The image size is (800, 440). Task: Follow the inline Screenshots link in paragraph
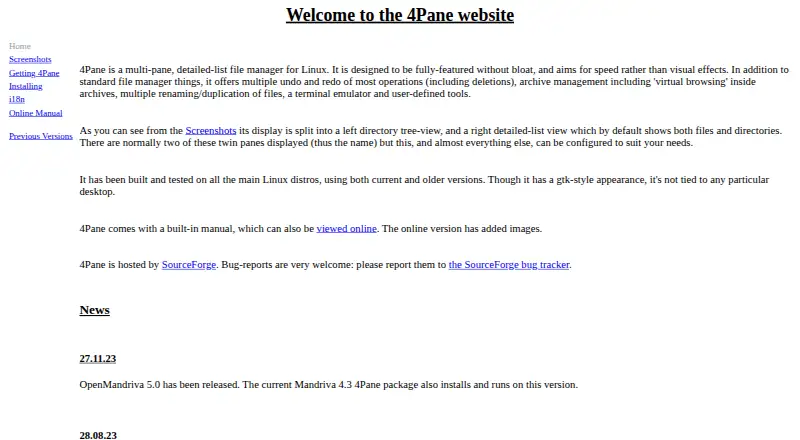point(210,131)
